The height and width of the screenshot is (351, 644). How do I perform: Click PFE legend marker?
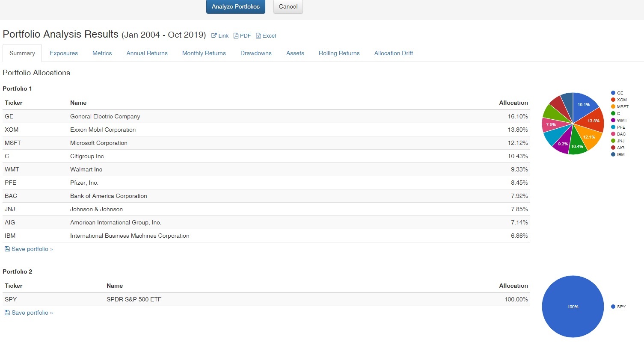point(613,127)
